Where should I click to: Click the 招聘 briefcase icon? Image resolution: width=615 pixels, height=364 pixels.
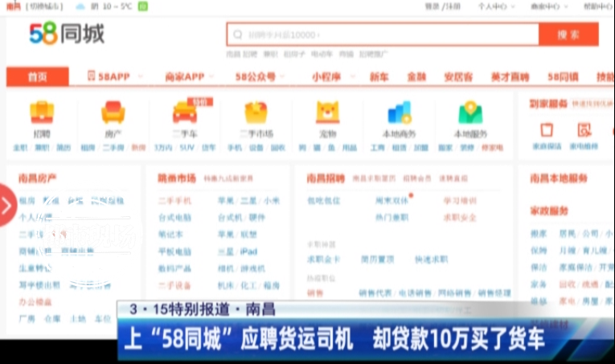[x=42, y=112]
